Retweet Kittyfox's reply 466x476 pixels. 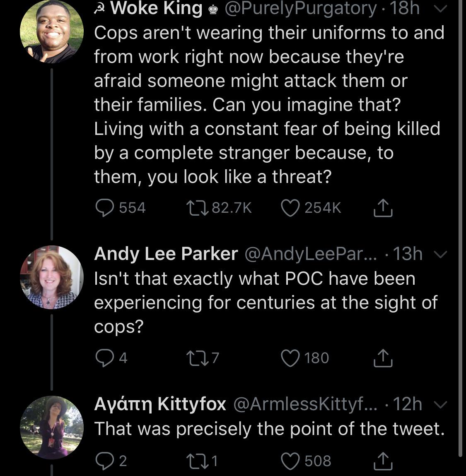click(196, 461)
